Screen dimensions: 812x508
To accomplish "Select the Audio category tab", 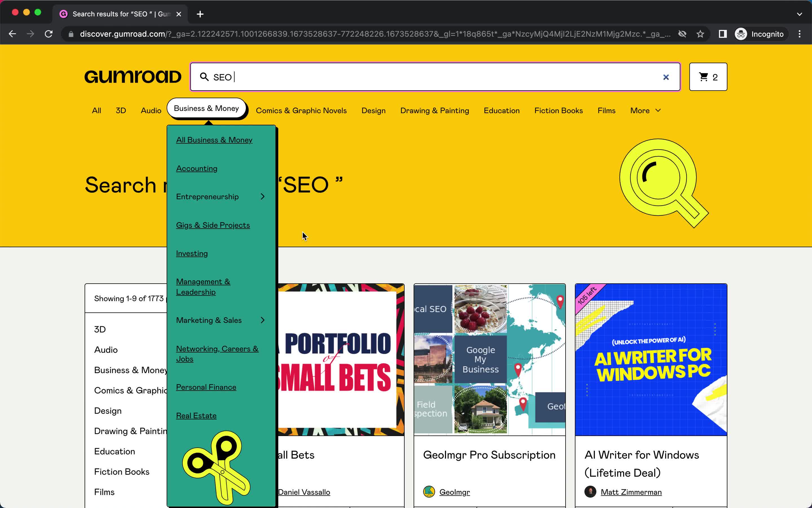I will coord(151,111).
